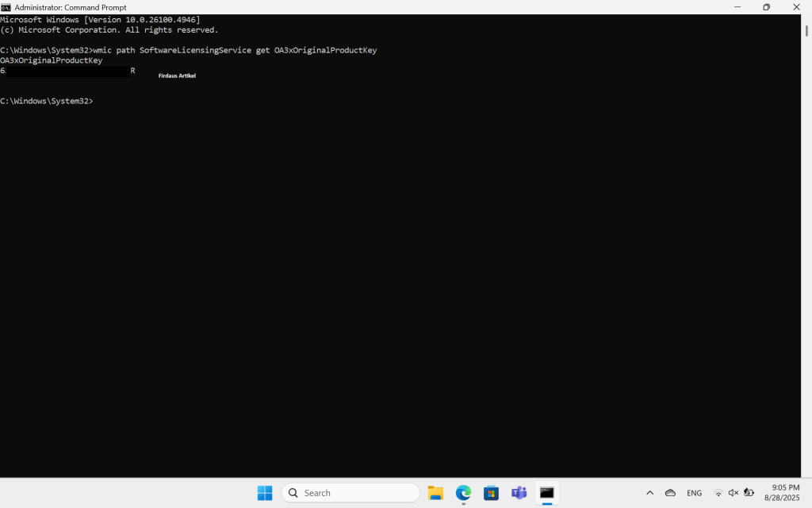The width and height of the screenshot is (812, 508).
Task: Open Microsoft Store from the taskbar
Action: tap(491, 493)
